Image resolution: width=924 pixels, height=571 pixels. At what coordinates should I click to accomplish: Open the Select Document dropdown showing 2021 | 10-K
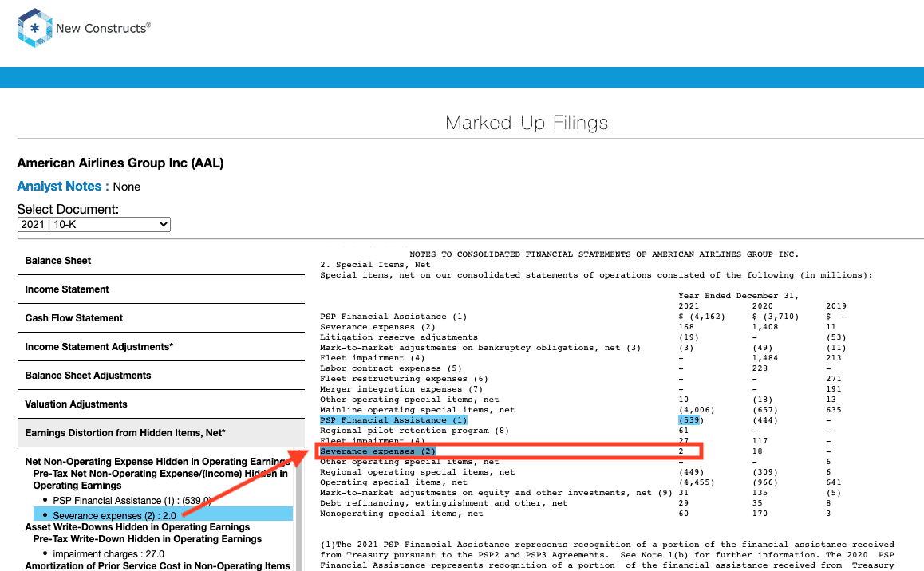click(x=93, y=224)
